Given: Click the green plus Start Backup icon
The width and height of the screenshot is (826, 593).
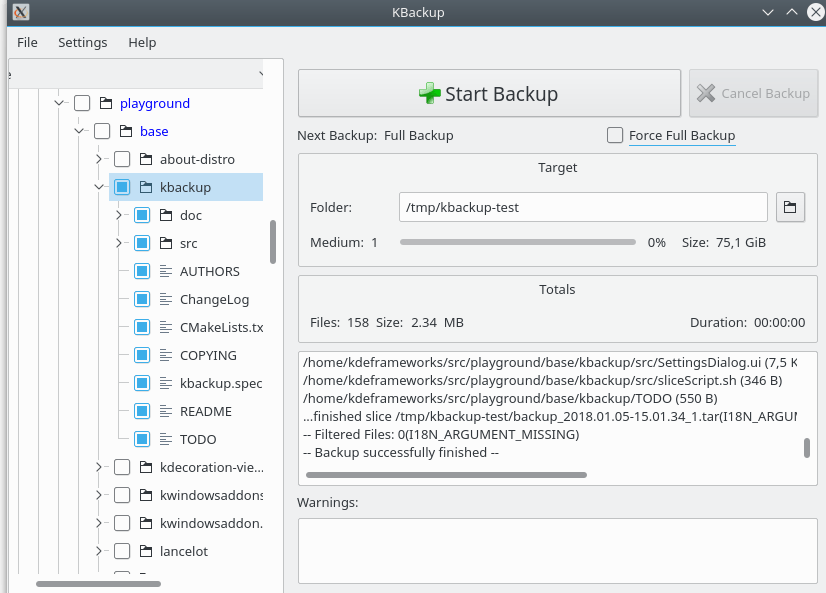Looking at the screenshot, I should 429,94.
